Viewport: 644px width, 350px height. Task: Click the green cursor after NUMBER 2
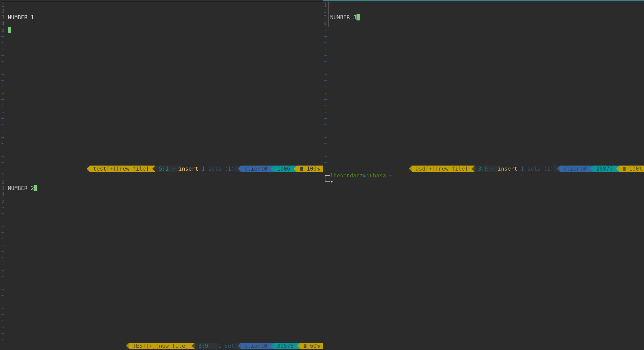36,188
